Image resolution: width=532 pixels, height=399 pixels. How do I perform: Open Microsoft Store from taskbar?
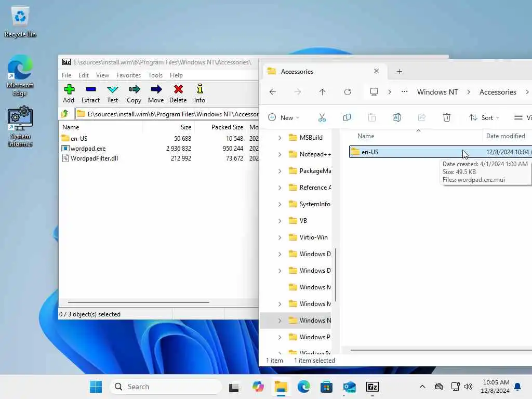click(x=326, y=387)
